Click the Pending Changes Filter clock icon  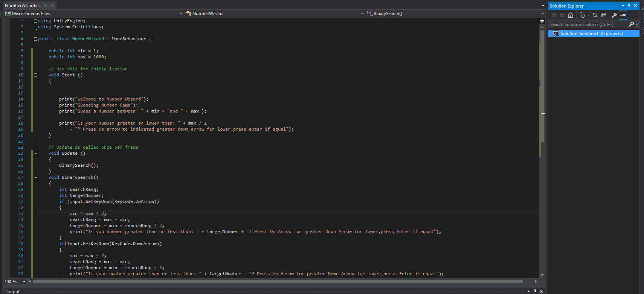pyautogui.click(x=583, y=15)
